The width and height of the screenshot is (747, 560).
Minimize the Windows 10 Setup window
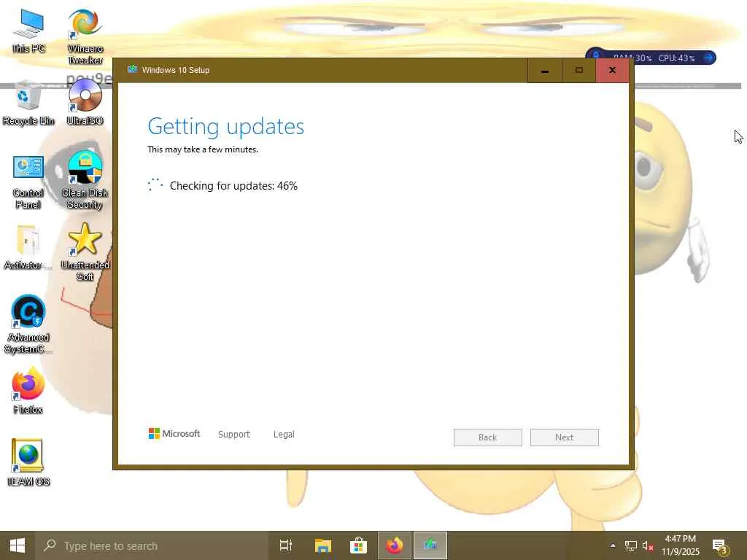(544, 71)
